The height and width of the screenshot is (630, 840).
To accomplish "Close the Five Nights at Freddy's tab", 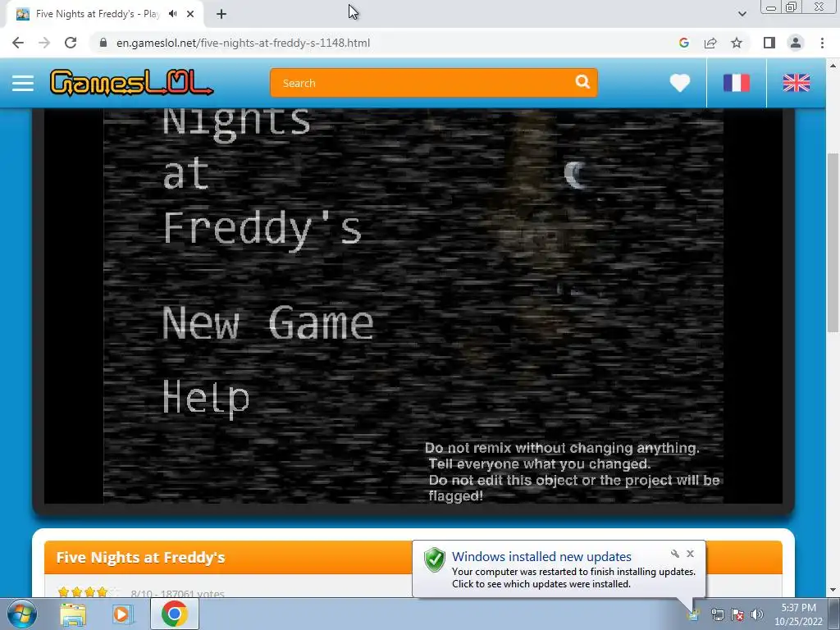I will click(x=190, y=14).
